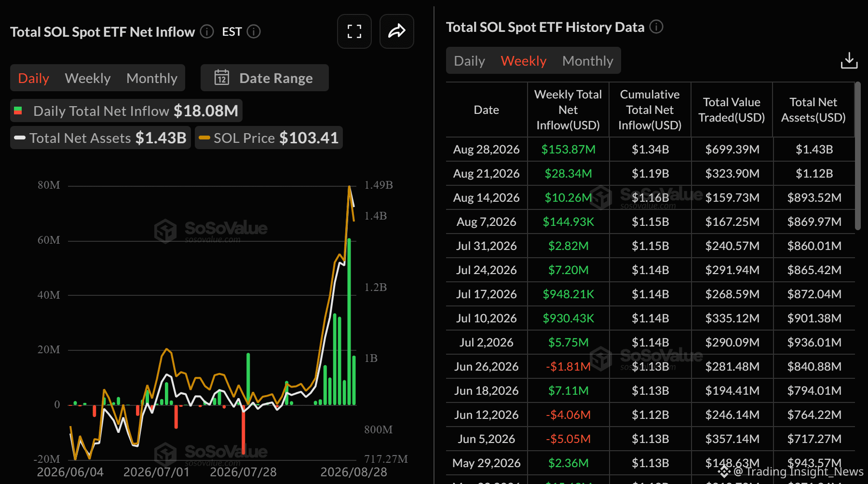Screen dimensions: 868x484
Task: Select the Aug 7,2026 date cell
Action: (487, 222)
